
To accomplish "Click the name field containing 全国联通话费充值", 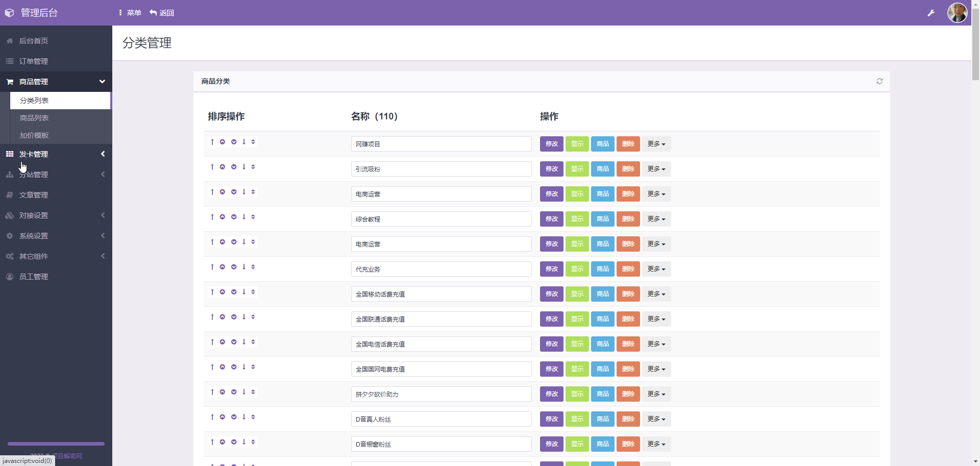I will coord(442,319).
